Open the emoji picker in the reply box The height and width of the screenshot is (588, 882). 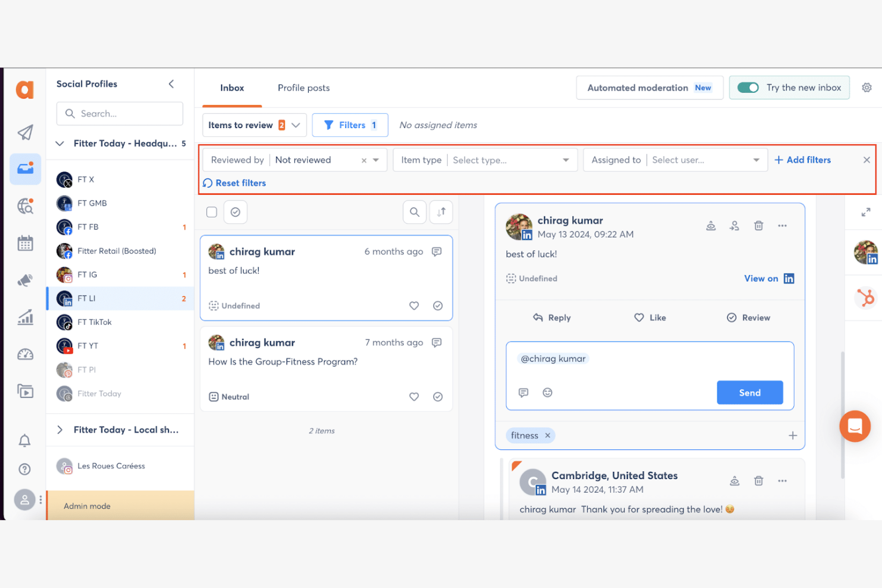(x=547, y=393)
